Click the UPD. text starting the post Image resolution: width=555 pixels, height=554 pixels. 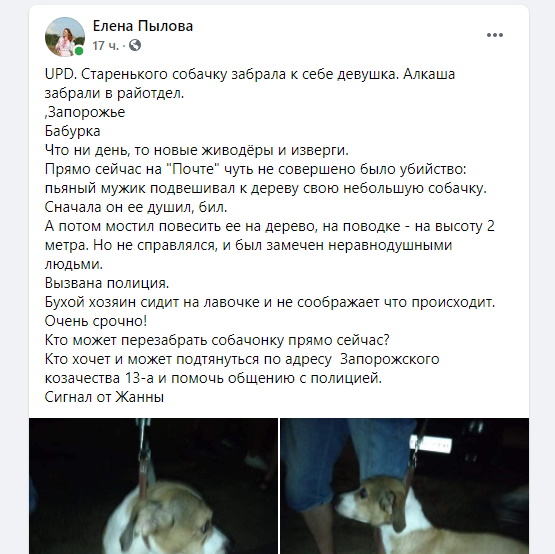[60, 74]
